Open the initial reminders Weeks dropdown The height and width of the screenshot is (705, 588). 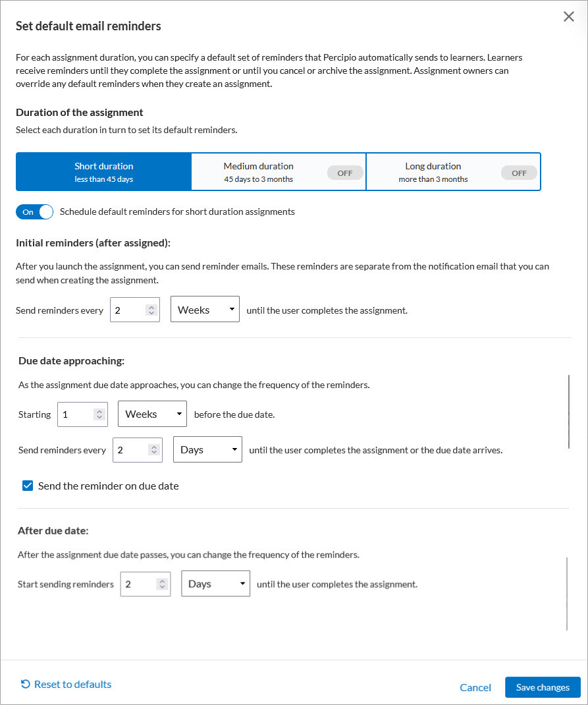(205, 310)
